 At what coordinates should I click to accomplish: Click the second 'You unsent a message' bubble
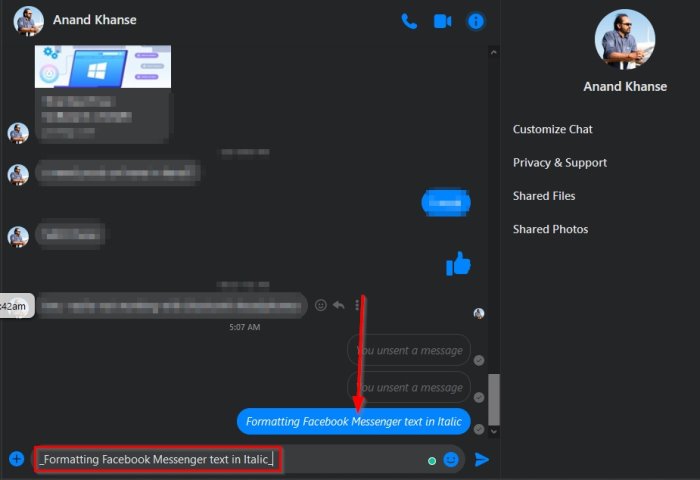point(408,388)
